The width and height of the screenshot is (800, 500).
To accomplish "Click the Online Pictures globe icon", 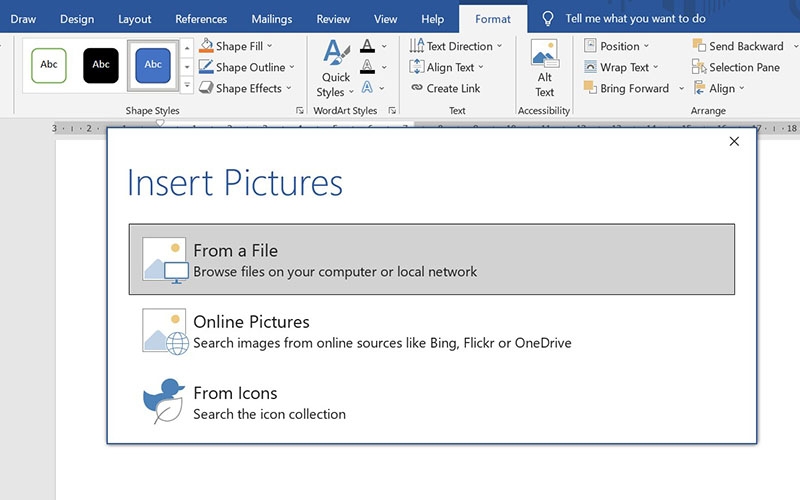I will click(165, 332).
